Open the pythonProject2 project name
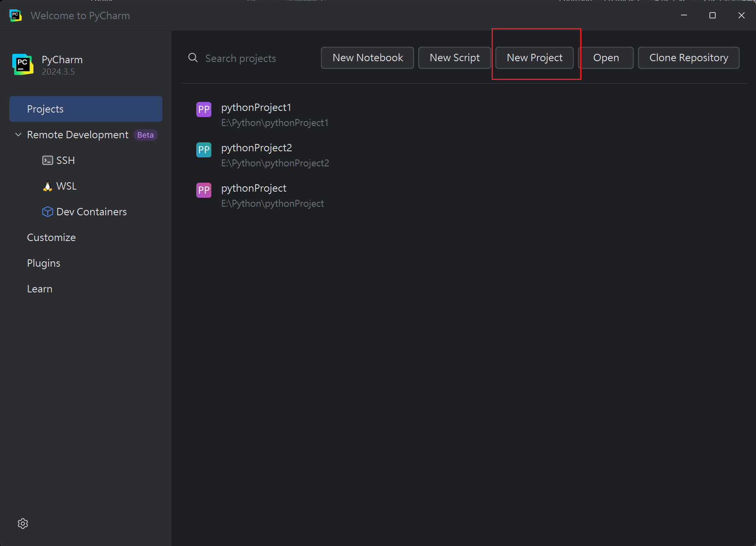 pos(257,148)
